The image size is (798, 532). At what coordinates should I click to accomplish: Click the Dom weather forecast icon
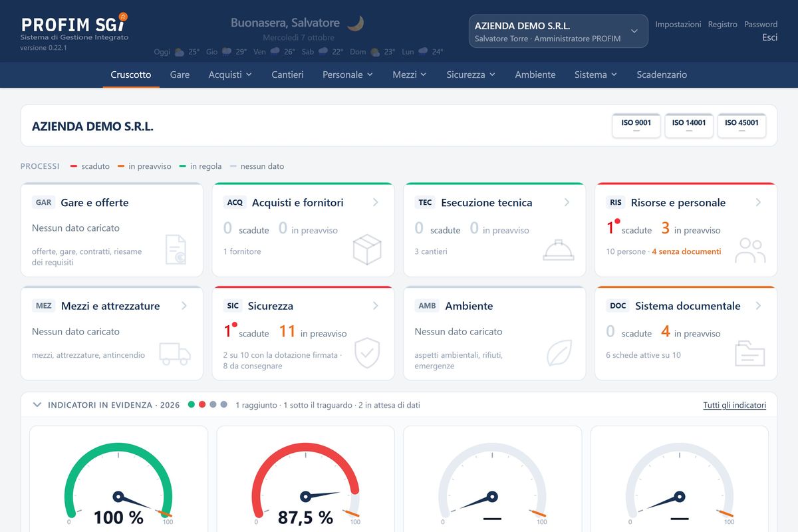[376, 52]
